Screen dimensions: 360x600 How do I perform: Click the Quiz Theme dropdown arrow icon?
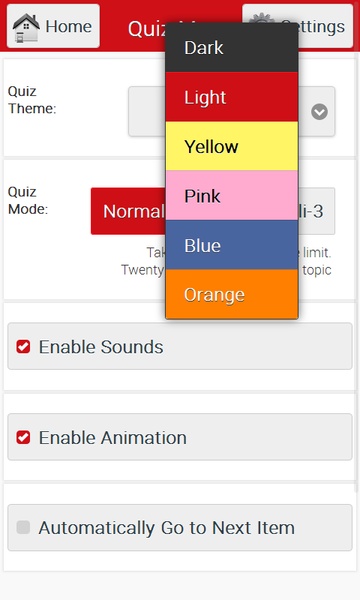(319, 112)
